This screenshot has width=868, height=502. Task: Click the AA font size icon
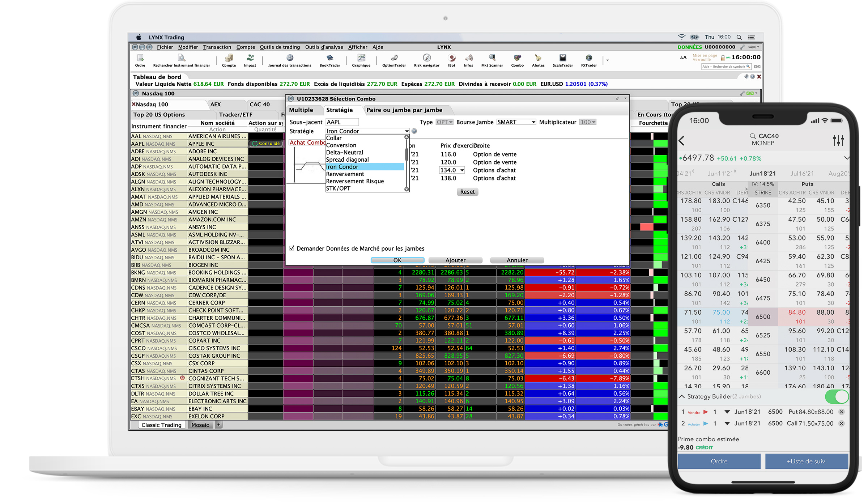coord(683,58)
